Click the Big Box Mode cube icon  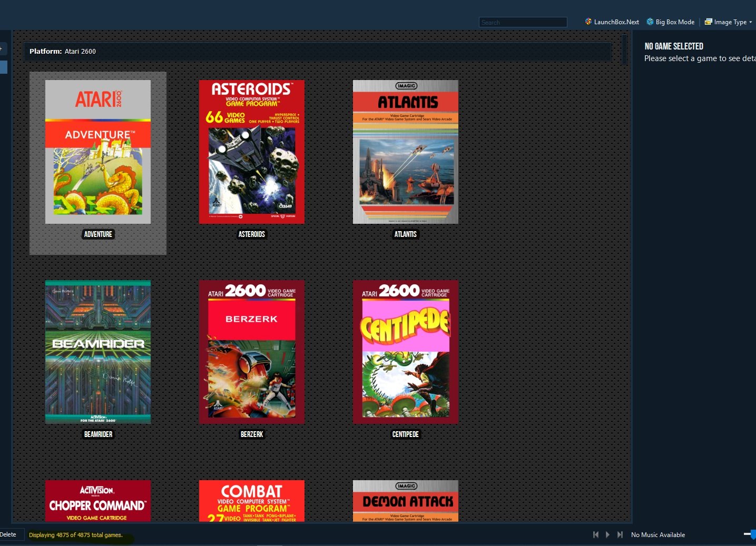[x=650, y=22]
